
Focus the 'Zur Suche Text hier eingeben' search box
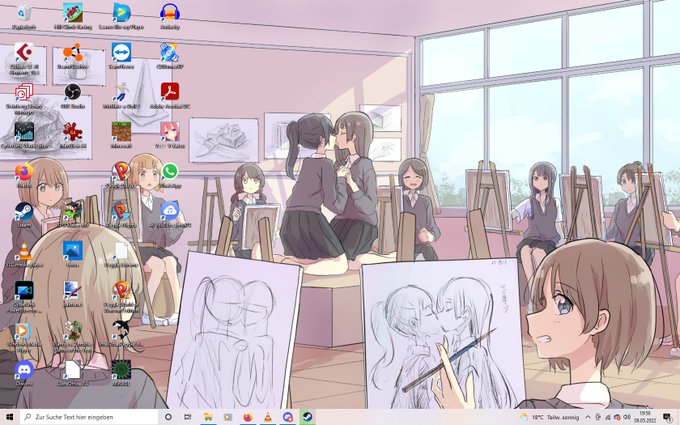tap(89, 417)
